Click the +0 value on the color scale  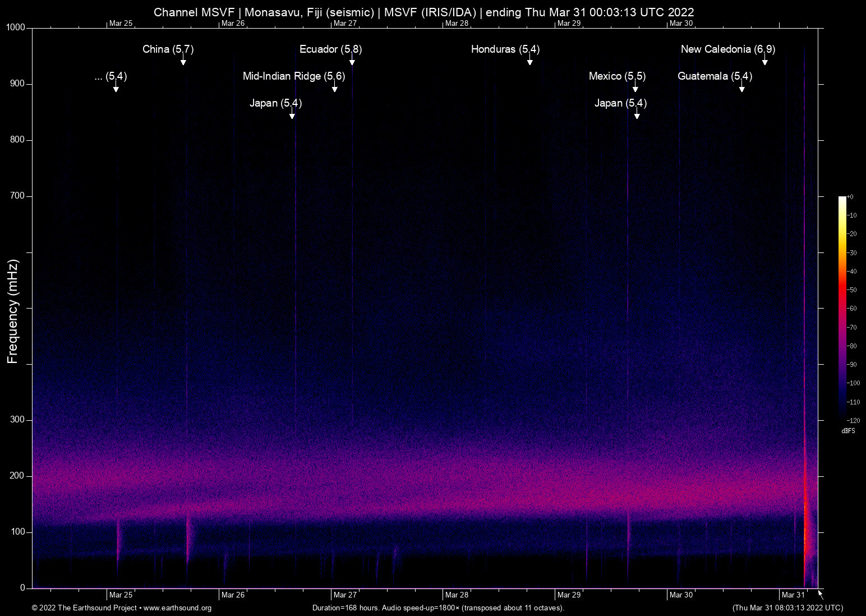850,197
